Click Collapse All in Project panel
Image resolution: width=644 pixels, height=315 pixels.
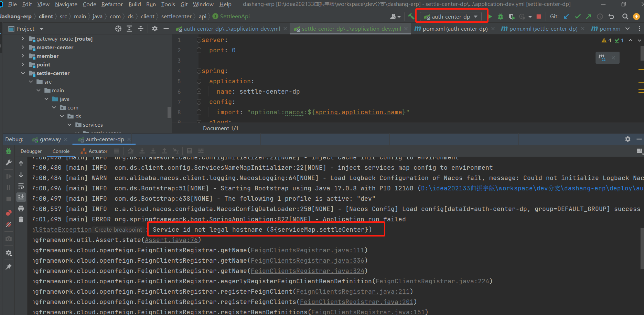click(x=141, y=29)
